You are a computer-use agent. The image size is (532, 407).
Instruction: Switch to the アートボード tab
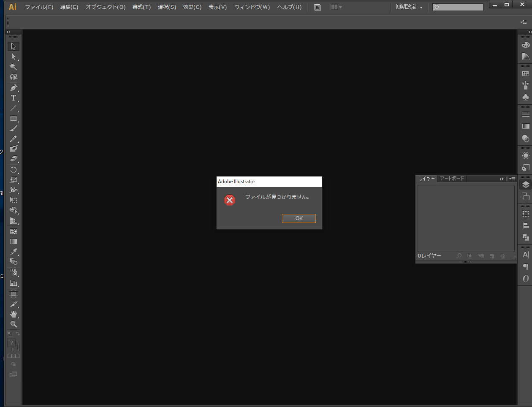point(452,179)
